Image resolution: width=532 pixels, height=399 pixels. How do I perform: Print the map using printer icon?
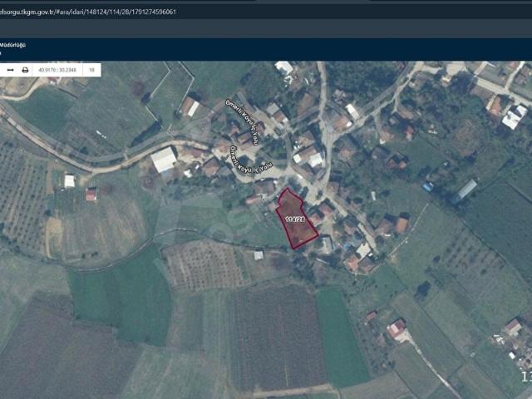point(25,70)
